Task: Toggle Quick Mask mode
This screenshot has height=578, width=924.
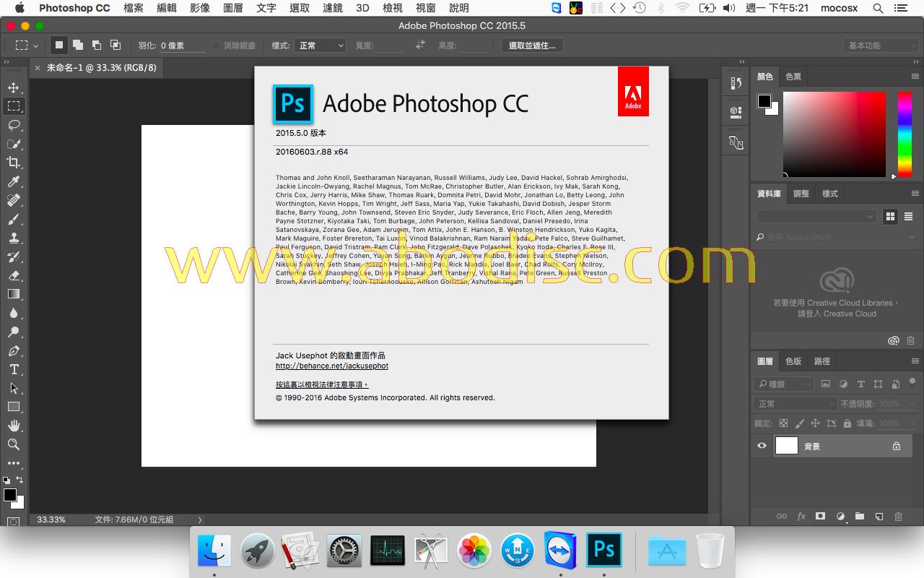Action: [13, 521]
